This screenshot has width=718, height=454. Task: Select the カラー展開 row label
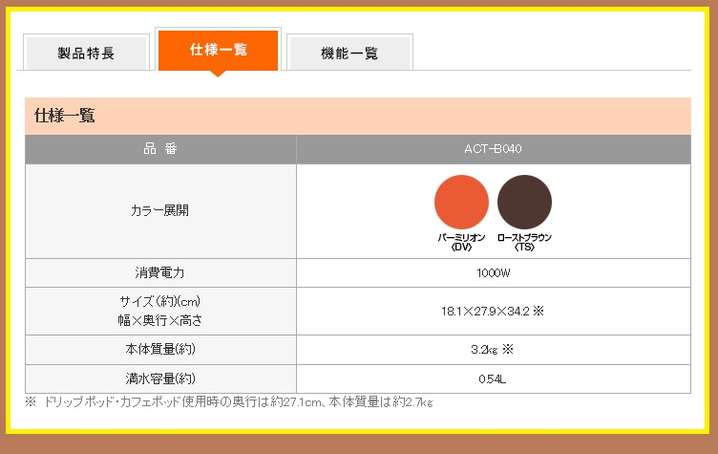coord(160,211)
